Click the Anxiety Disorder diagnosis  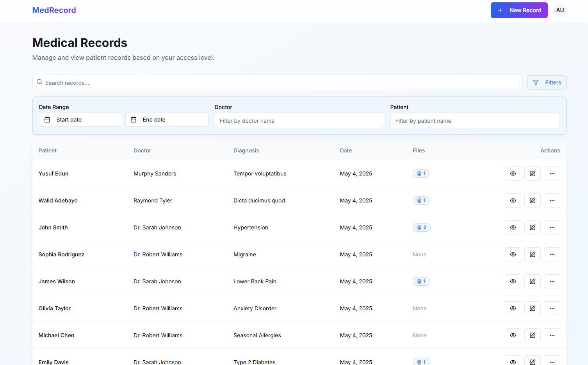pyautogui.click(x=255, y=308)
